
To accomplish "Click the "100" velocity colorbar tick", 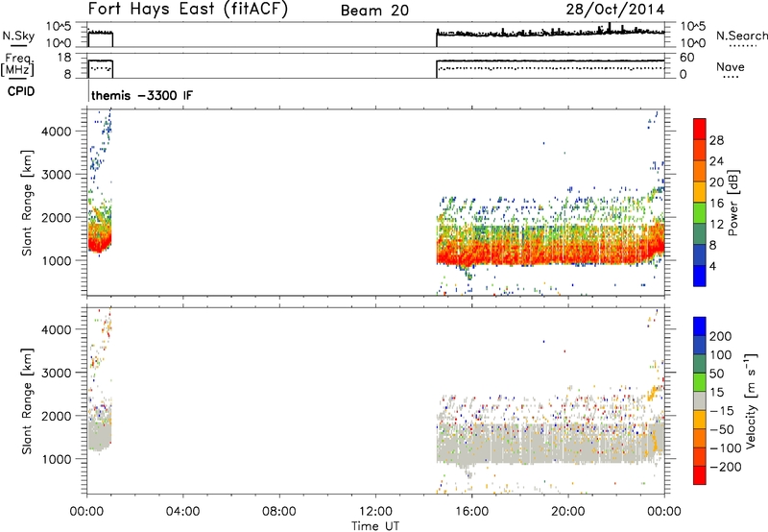I will tap(721, 355).
